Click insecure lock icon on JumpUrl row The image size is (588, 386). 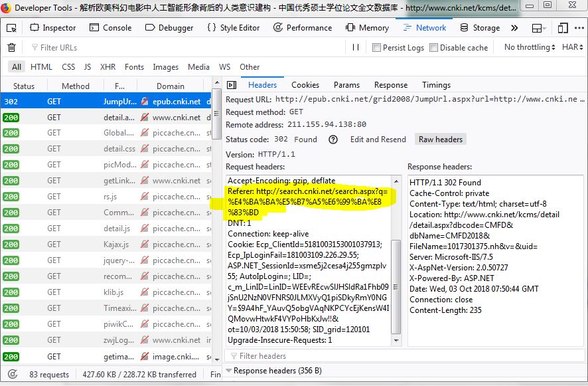(x=145, y=102)
